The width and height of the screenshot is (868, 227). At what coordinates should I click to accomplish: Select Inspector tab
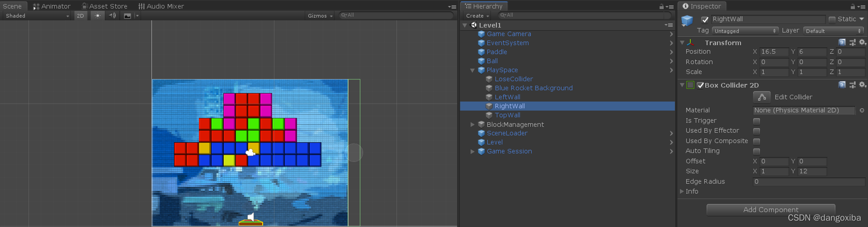[x=702, y=6]
